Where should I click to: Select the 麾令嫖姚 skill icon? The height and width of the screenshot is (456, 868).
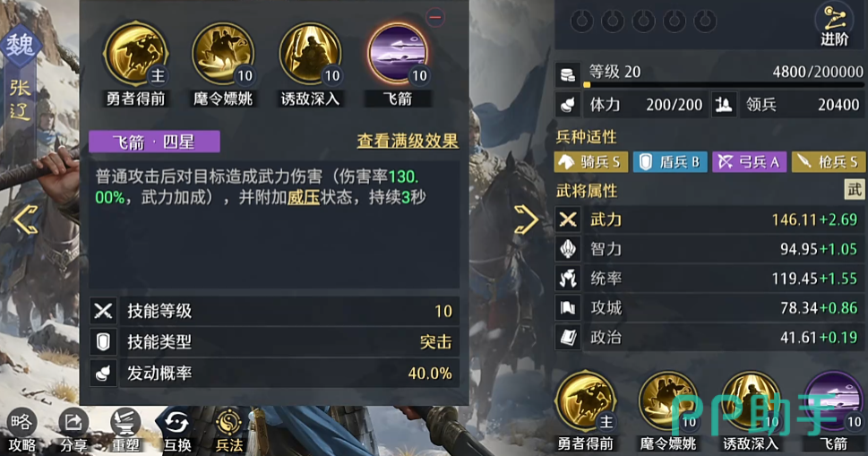coord(223,54)
